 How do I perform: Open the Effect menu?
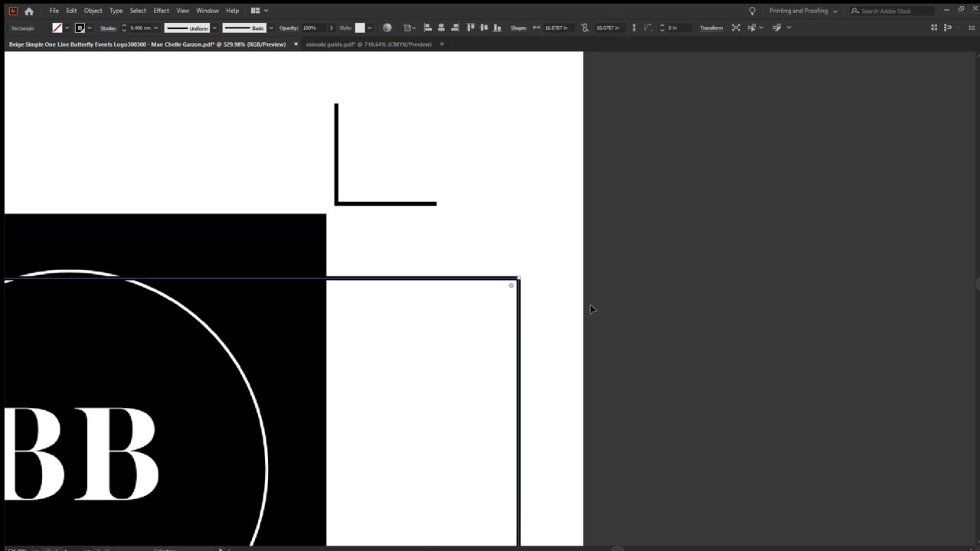tap(161, 11)
